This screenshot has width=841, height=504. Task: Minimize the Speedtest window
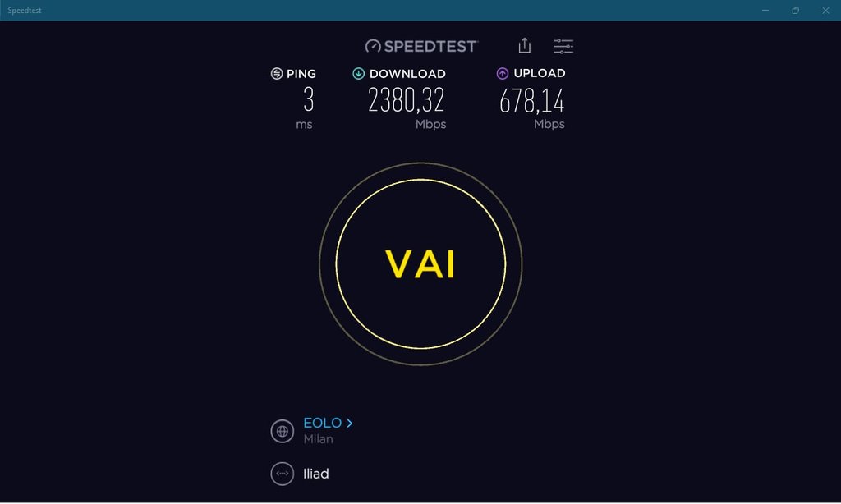tap(765, 10)
